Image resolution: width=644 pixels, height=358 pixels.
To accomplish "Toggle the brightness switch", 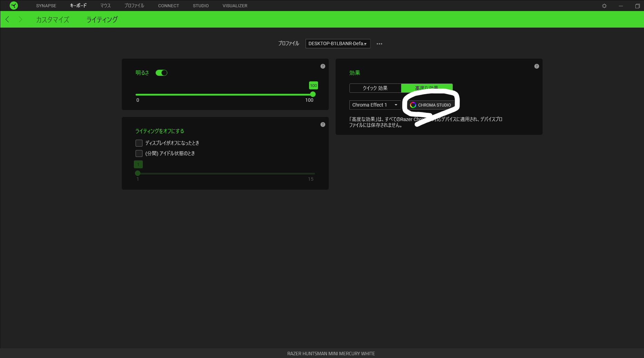I will click(161, 73).
